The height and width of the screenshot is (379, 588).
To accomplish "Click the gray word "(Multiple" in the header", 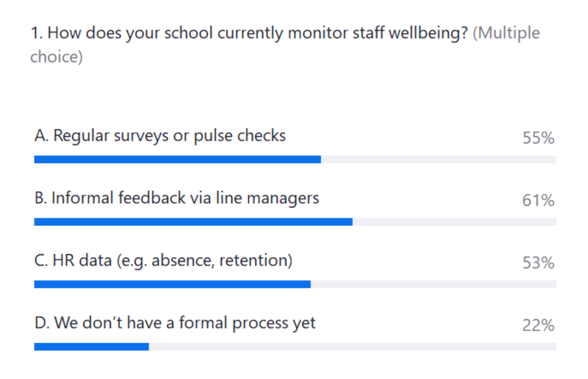I will [506, 33].
